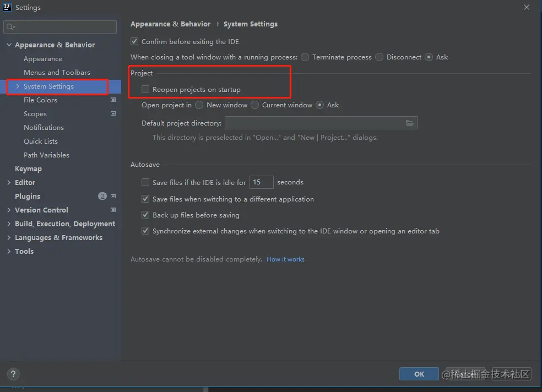Expand the Tools tree node
This screenshot has height=392, width=542.
pyautogui.click(x=9, y=252)
